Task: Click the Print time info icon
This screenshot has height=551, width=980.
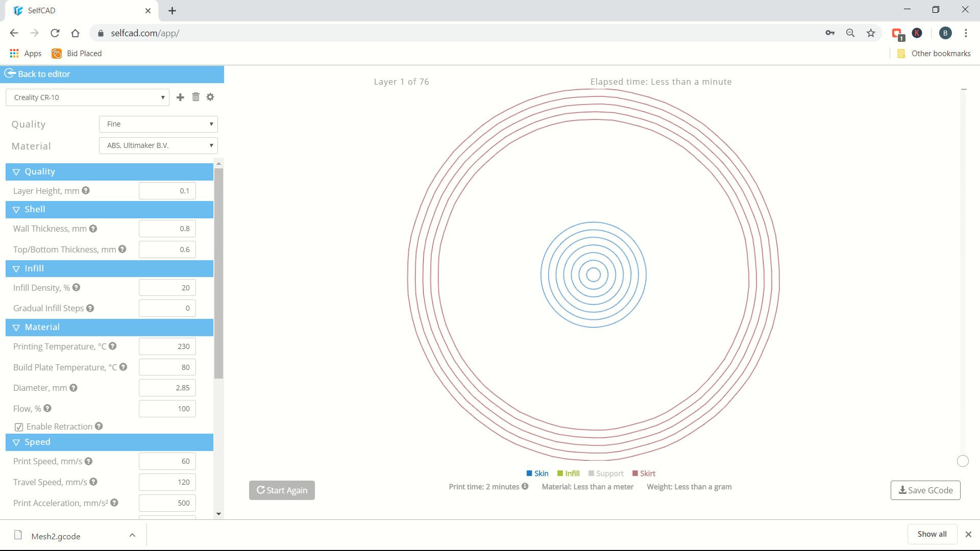Action: 525,486
